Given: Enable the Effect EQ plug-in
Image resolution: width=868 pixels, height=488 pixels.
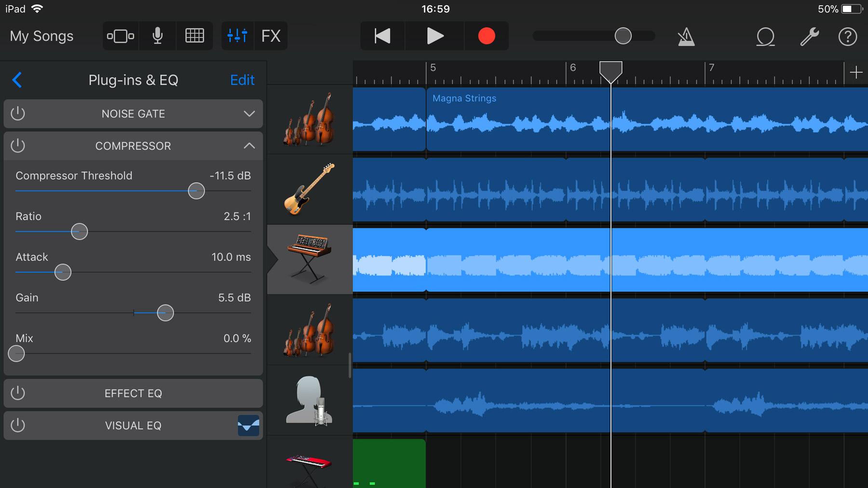Looking at the screenshot, I should (18, 393).
